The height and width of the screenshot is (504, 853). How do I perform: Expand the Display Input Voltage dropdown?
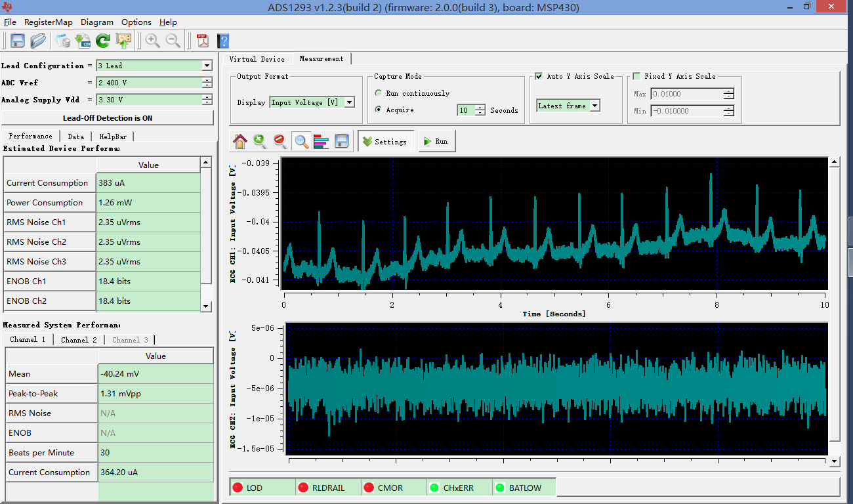(349, 102)
